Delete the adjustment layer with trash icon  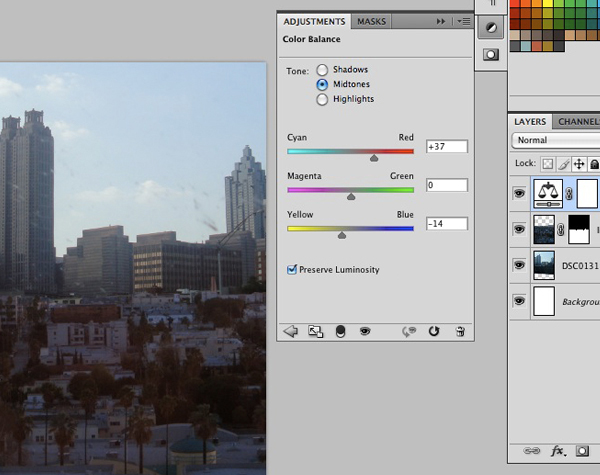(459, 331)
